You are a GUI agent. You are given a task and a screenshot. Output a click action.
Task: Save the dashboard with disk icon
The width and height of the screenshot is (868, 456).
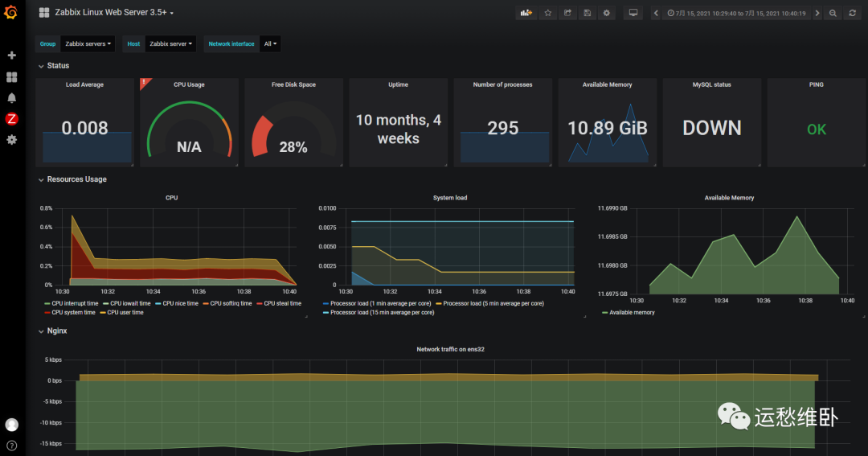pos(587,13)
